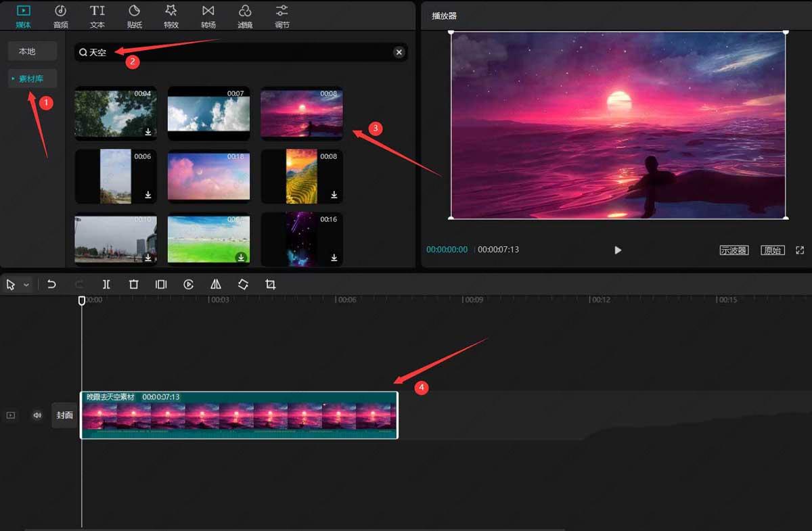
Task: Switch player view to 原始 original mode
Action: click(x=772, y=250)
